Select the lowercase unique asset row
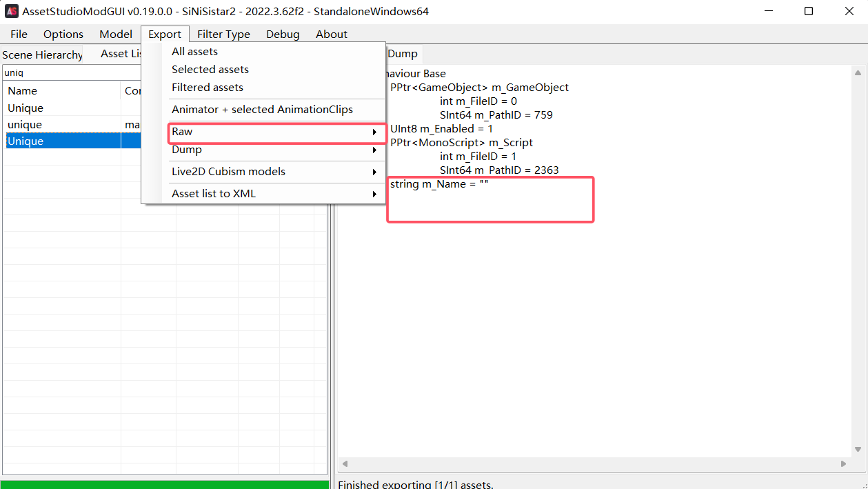Image resolution: width=868 pixels, height=489 pixels. (25, 125)
